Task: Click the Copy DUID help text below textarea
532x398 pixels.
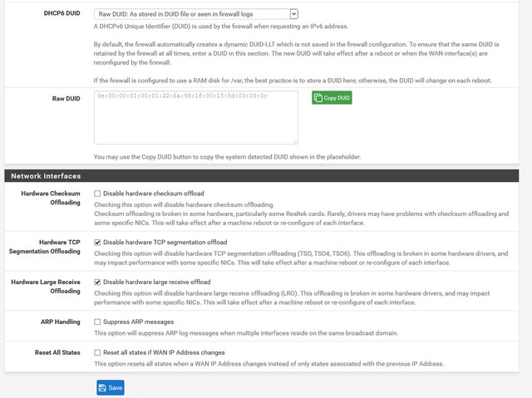Action: (227, 157)
